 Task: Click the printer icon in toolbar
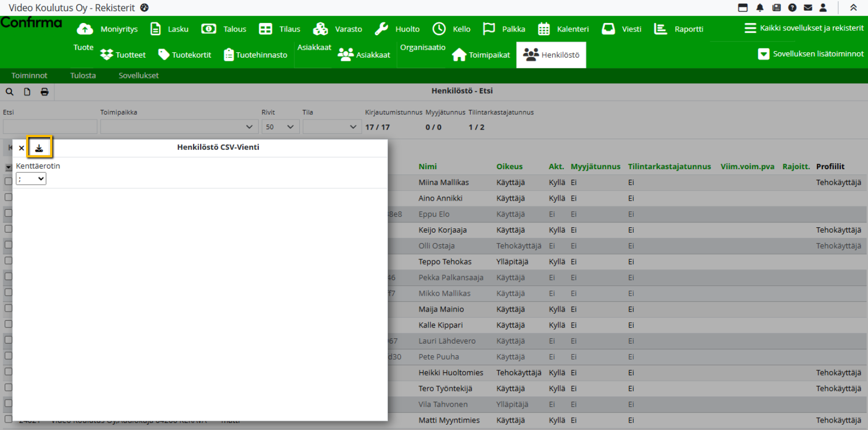44,92
